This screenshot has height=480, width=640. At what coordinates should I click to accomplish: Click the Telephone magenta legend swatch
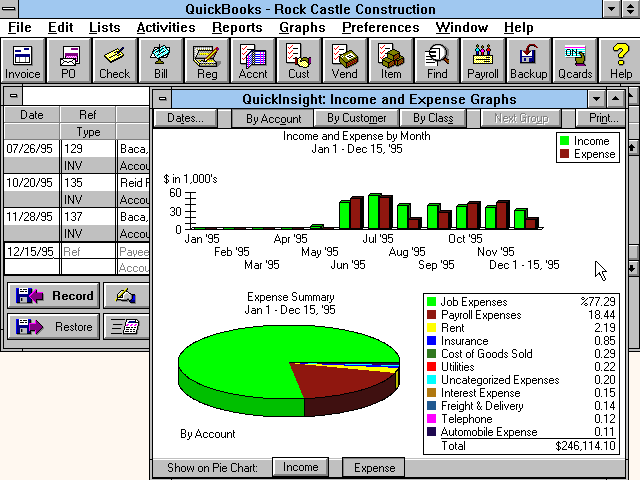coord(431,419)
